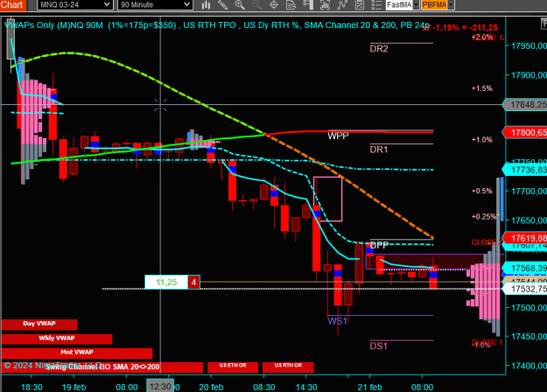Click the 19 feb date label

coord(74,387)
